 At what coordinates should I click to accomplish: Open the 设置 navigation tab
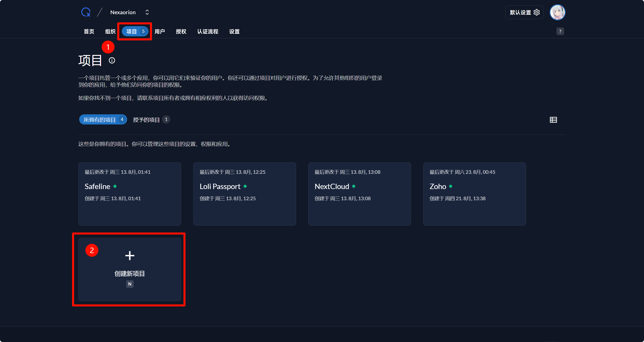tap(234, 32)
